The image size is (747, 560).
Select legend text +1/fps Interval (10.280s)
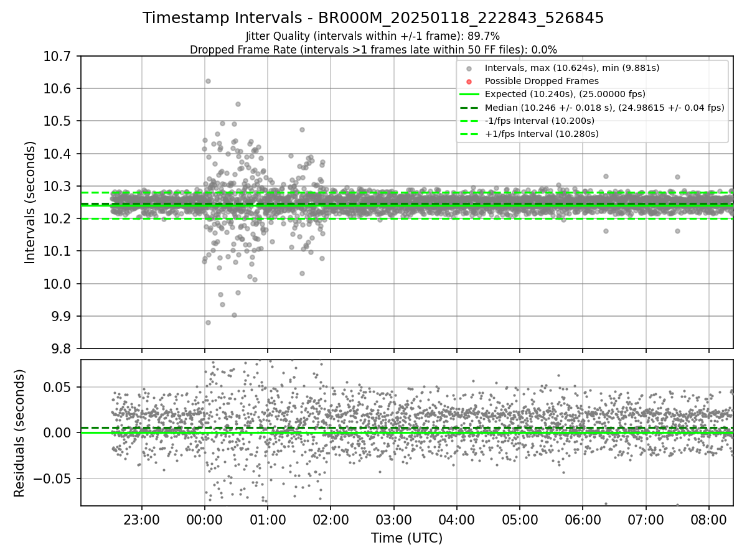click(541, 134)
